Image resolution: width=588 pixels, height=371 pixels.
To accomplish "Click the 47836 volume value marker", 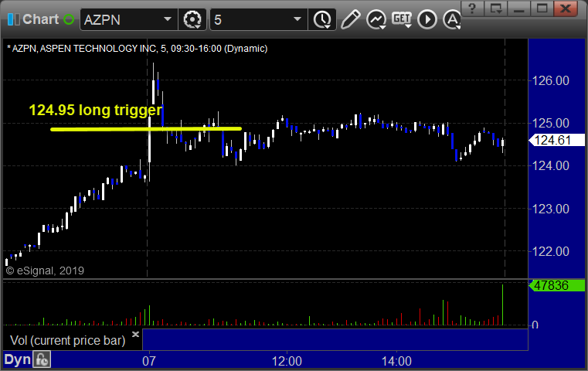I will coord(556,285).
